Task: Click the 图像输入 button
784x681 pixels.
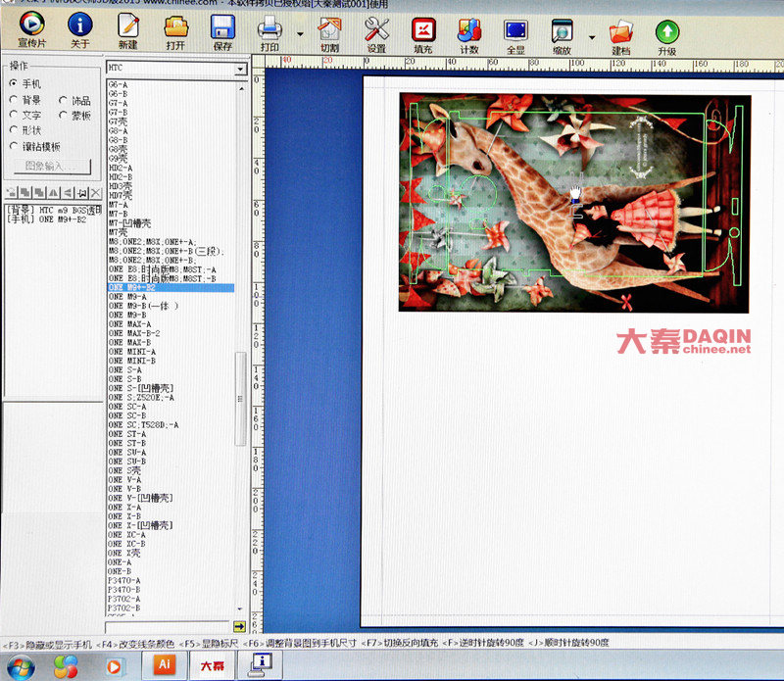Action: click(x=52, y=166)
